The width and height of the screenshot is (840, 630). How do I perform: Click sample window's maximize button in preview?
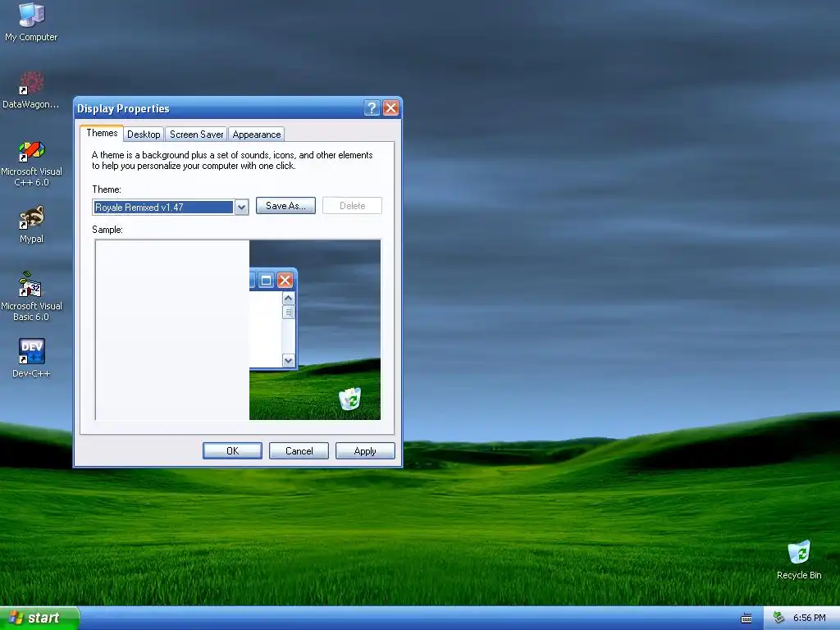pos(266,281)
